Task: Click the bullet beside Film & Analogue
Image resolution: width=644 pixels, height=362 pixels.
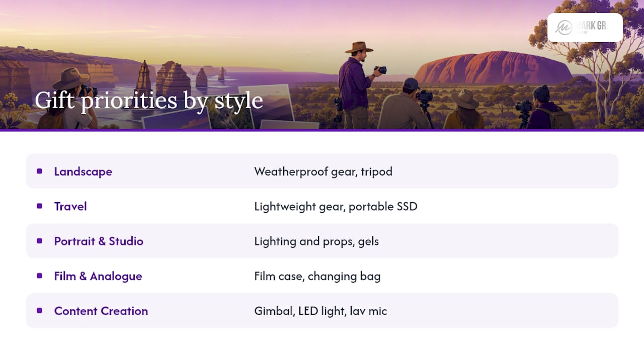Action: (39, 276)
